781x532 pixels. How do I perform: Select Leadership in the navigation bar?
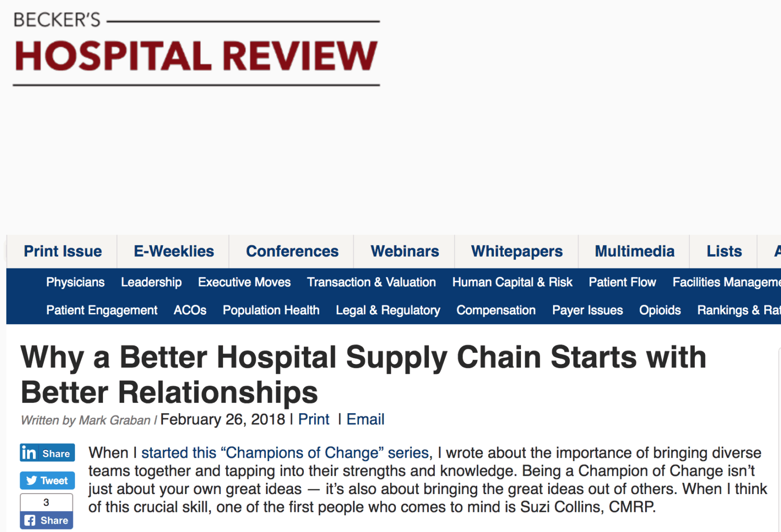coord(151,282)
